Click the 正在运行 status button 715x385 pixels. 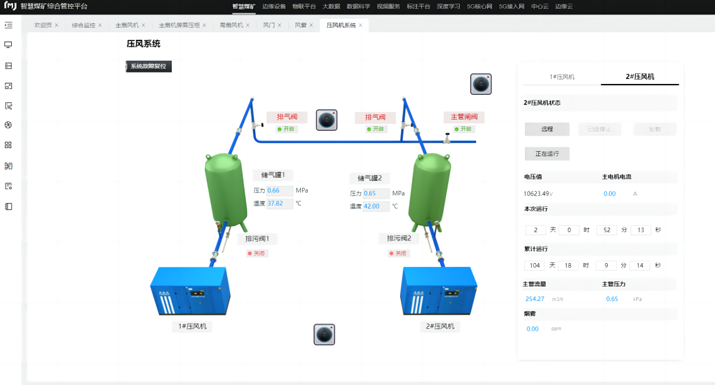[547, 154]
